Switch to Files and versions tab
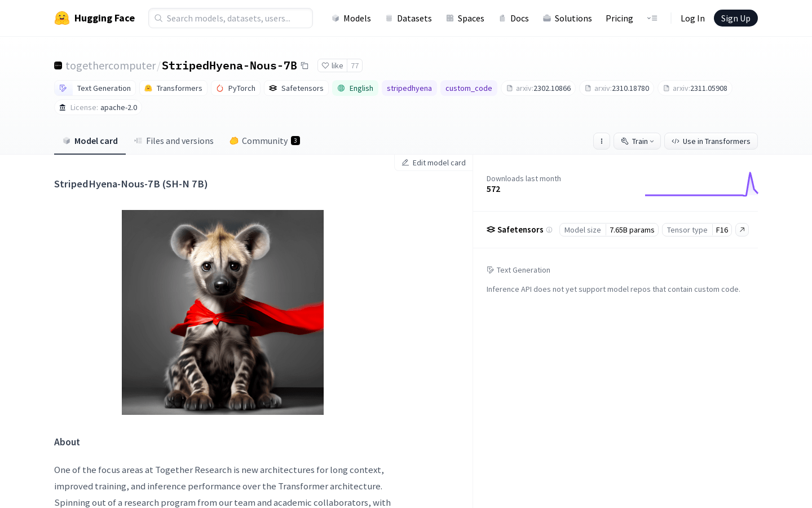The width and height of the screenshot is (812, 508). pyautogui.click(x=174, y=141)
